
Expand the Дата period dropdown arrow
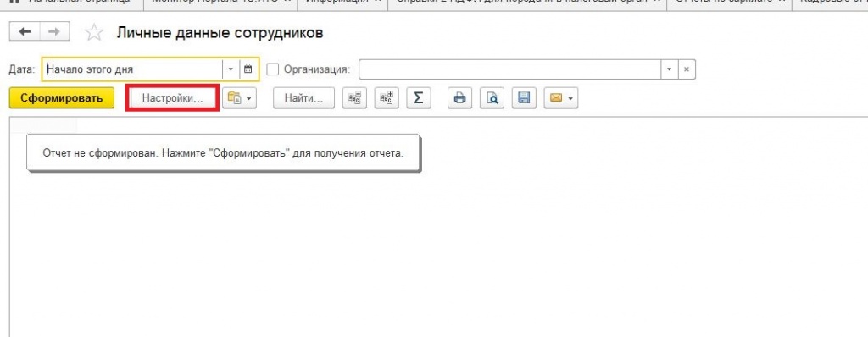click(x=231, y=69)
